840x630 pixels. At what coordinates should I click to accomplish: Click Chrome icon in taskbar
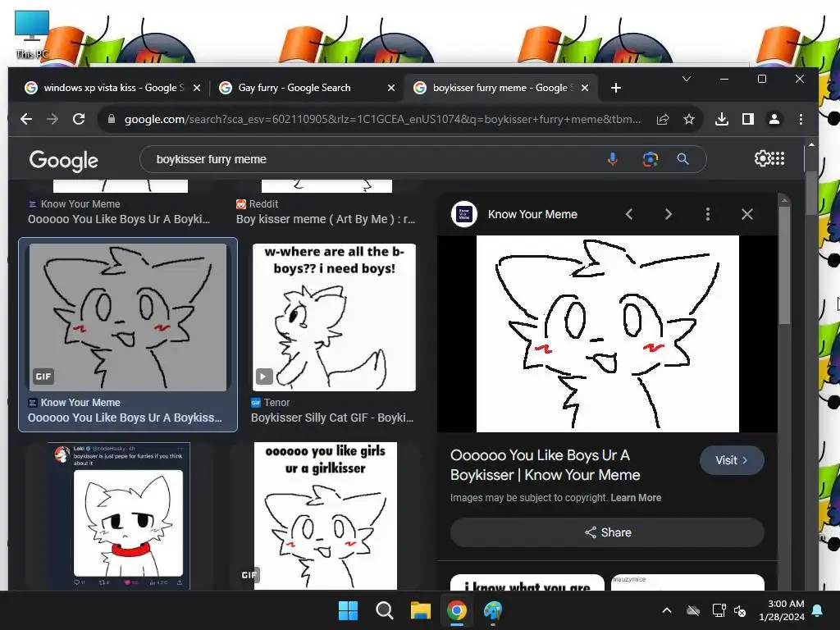click(456, 610)
